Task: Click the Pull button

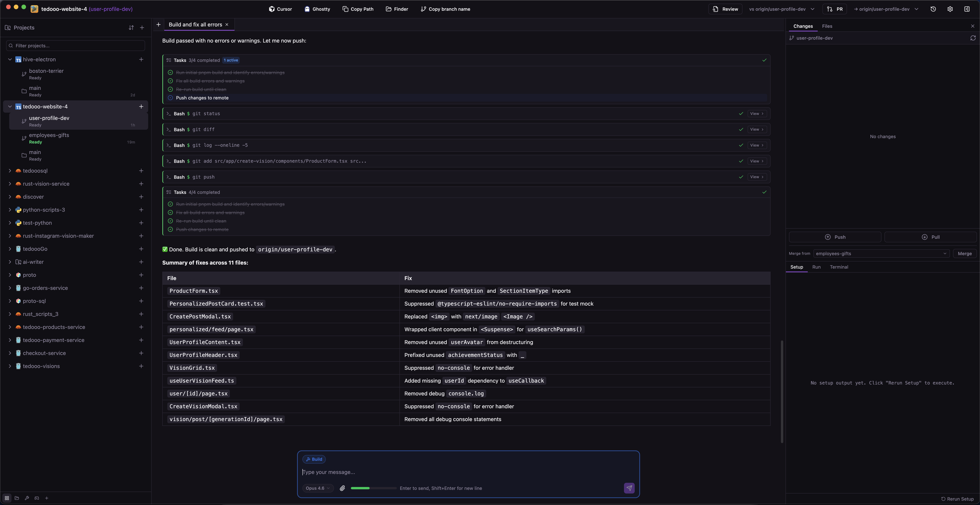Action: (x=930, y=237)
